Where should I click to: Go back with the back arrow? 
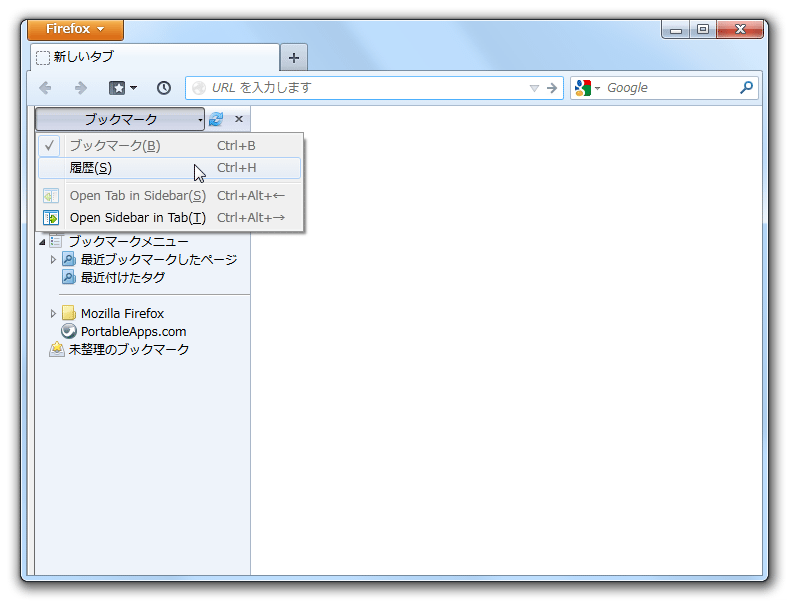click(x=46, y=88)
